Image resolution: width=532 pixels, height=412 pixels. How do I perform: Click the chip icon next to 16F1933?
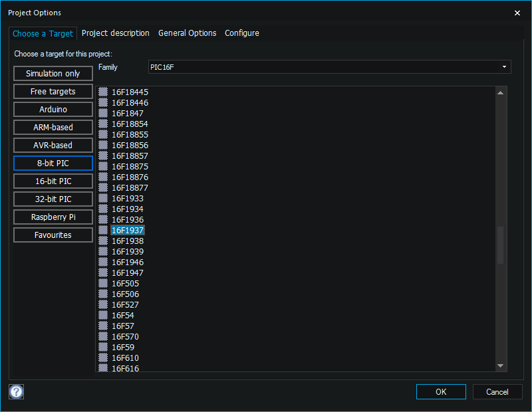pos(103,199)
